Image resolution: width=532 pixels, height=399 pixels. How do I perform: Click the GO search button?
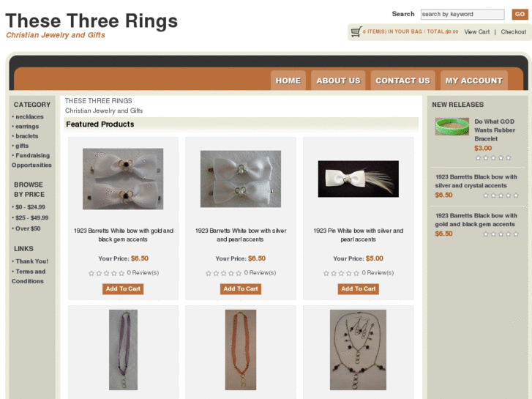(520, 14)
